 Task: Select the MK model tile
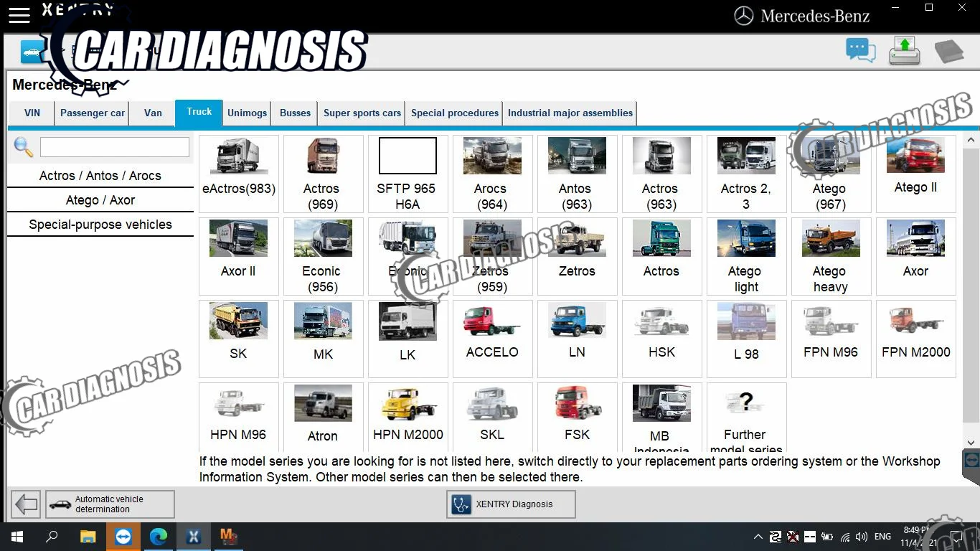click(324, 339)
